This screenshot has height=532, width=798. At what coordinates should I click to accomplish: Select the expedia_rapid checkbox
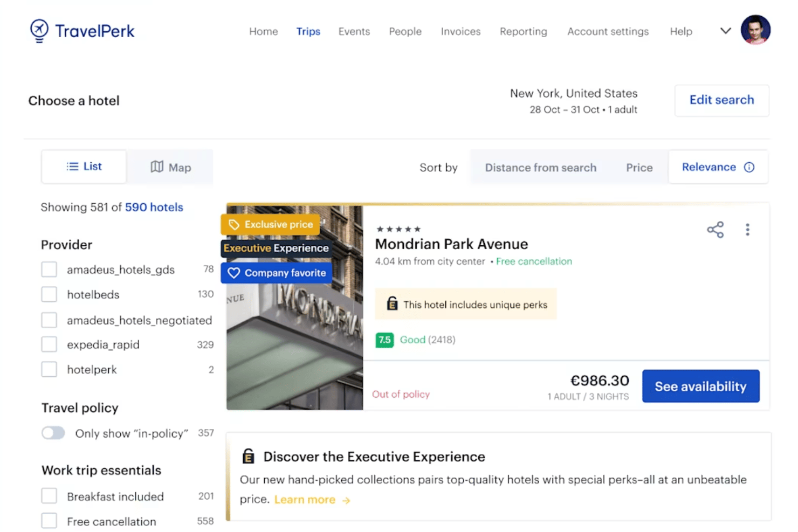click(49, 344)
